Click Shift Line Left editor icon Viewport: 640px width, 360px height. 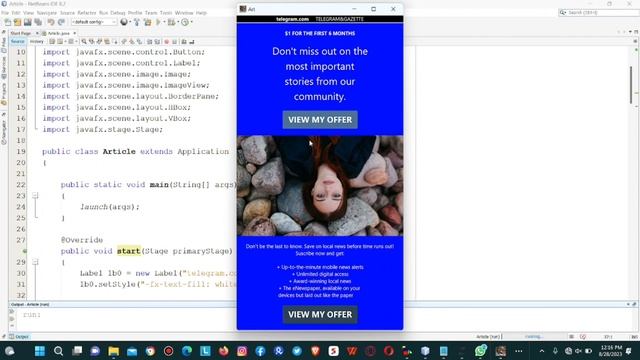click(x=149, y=41)
